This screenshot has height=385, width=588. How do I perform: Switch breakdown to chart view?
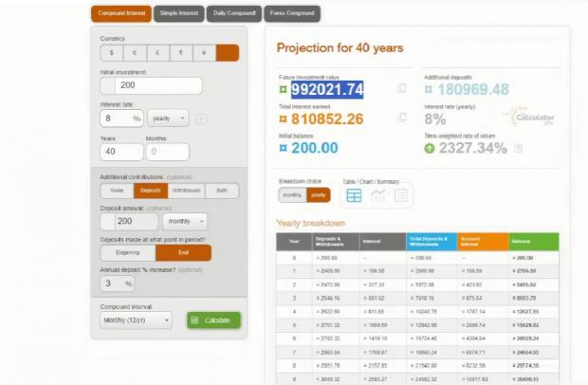click(377, 195)
